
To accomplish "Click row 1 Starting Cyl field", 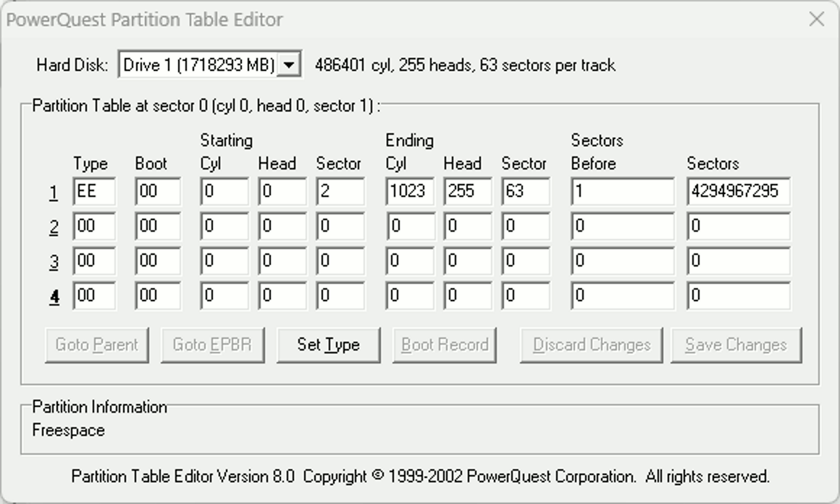I will 224,191.
